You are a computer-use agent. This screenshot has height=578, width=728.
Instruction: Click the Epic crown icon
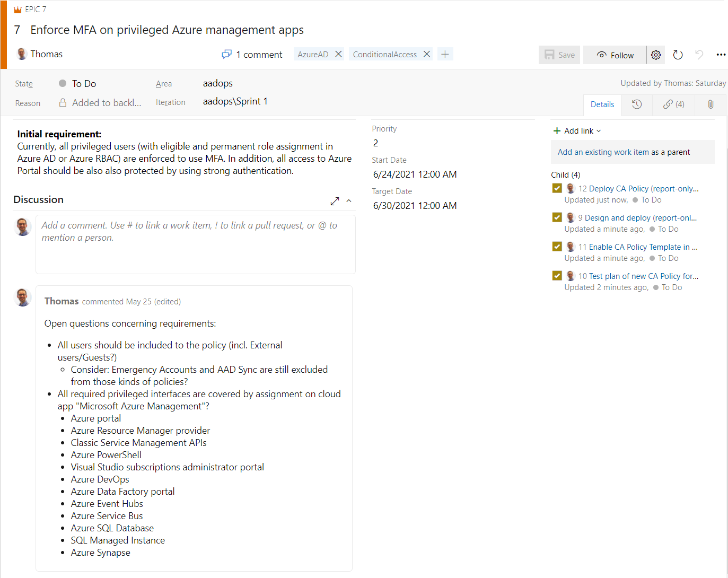18,10
